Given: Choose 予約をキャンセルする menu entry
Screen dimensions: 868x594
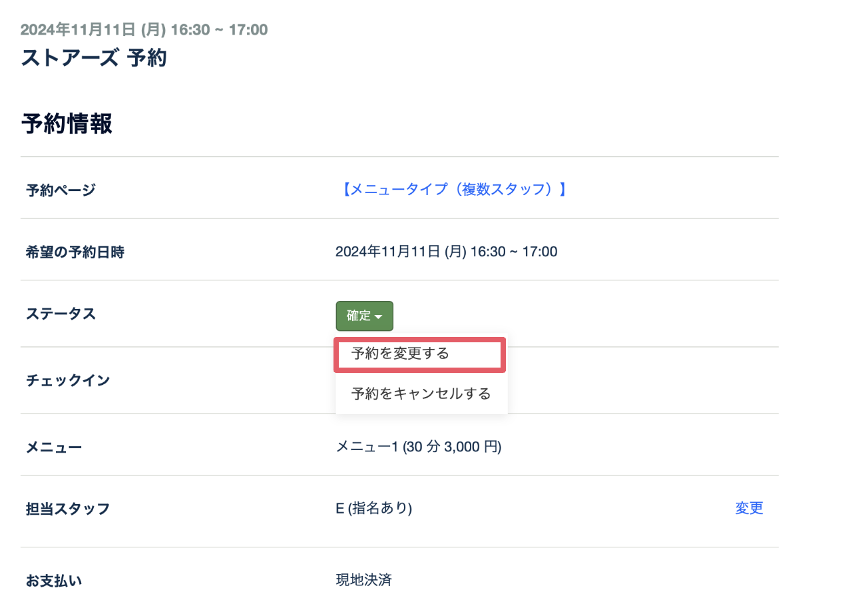Looking at the screenshot, I should [x=421, y=394].
